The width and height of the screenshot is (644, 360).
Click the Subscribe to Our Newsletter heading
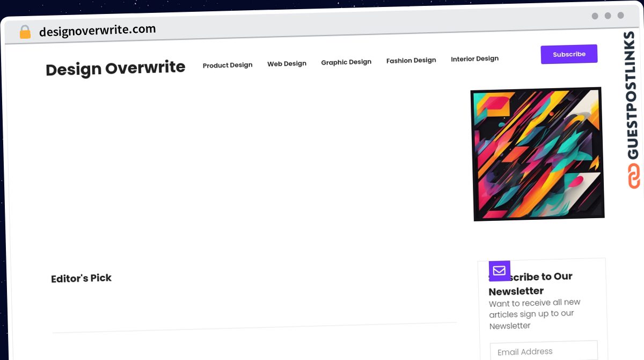pyautogui.click(x=531, y=284)
